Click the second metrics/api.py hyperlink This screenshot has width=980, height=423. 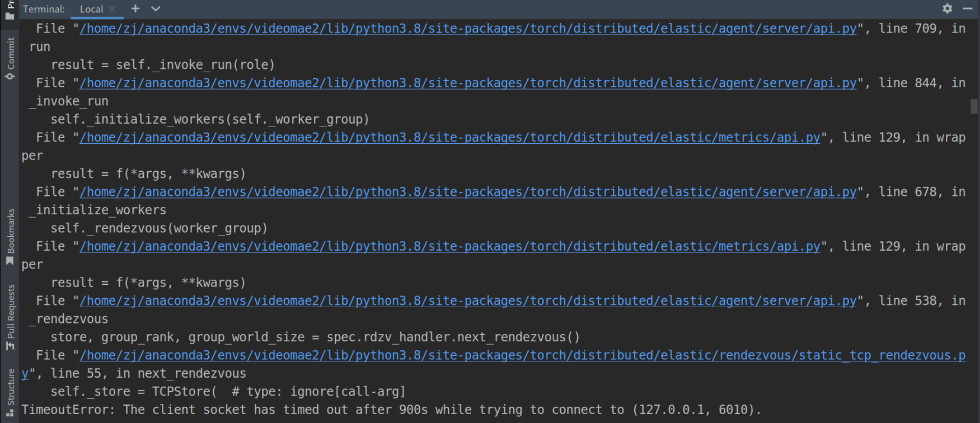(x=448, y=246)
